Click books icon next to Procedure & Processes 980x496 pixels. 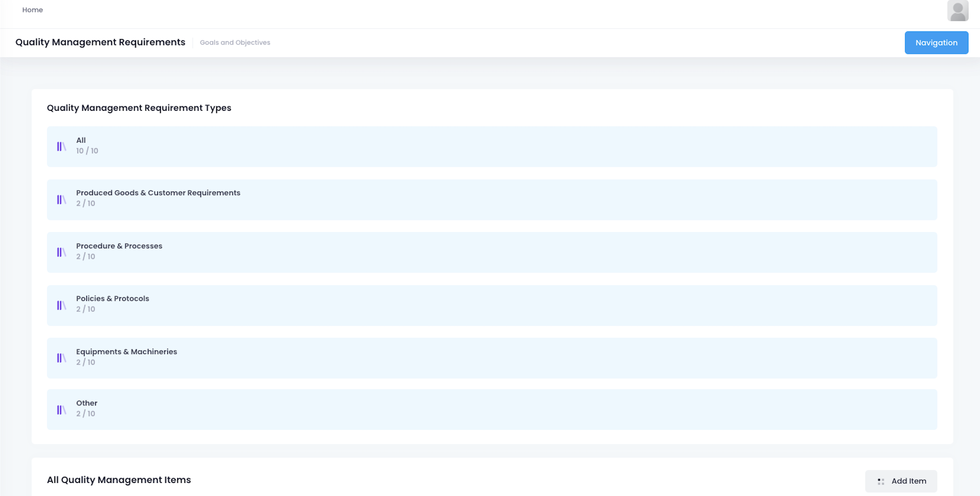[x=61, y=252]
